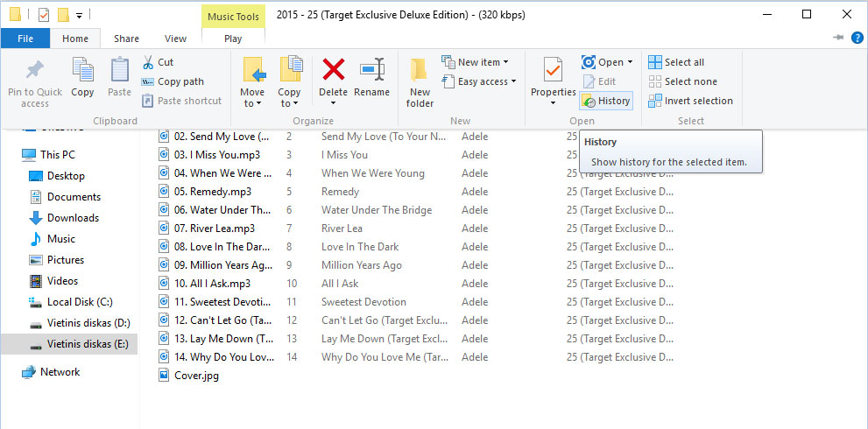Open Downloads in the navigation pane
The image size is (868, 429).
point(64,218)
